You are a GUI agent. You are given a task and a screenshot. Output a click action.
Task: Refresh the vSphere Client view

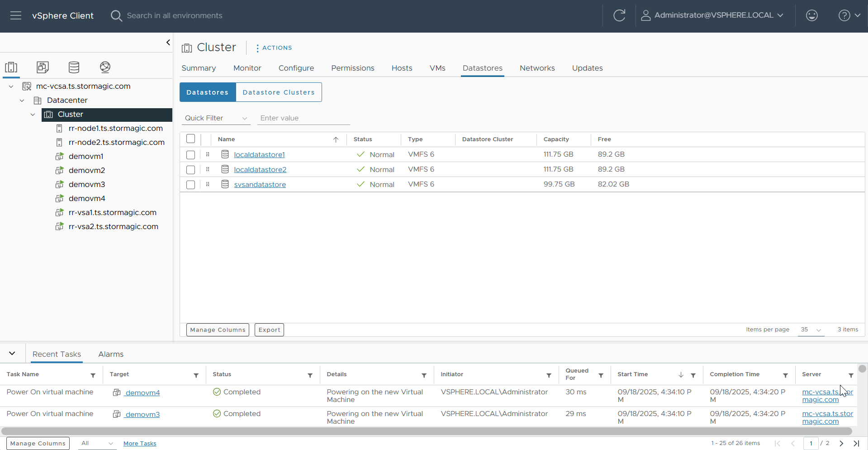click(x=619, y=15)
